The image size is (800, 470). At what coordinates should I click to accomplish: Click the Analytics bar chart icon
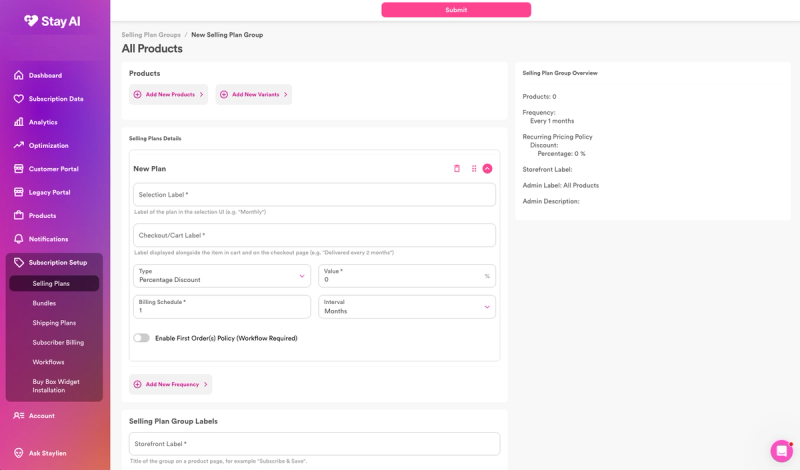coord(18,122)
